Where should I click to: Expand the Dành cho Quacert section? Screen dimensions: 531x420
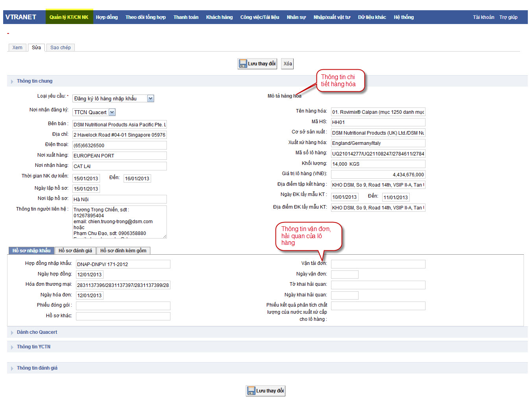tap(37, 332)
